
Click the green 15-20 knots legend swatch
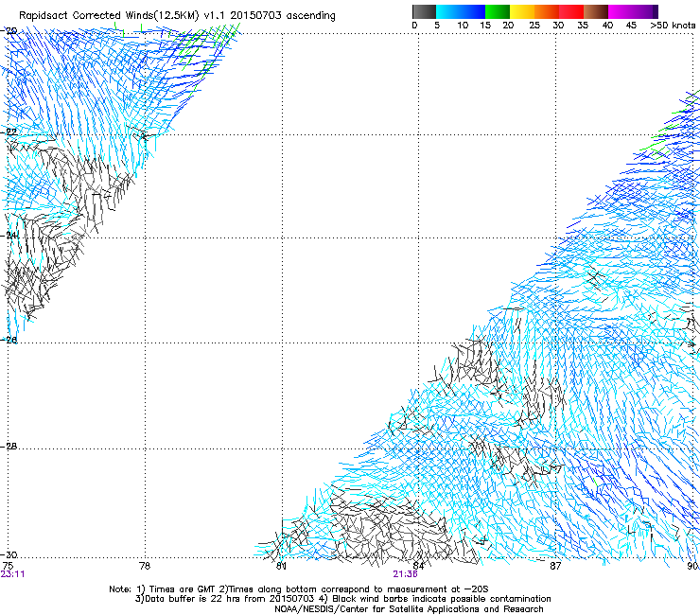pyautogui.click(x=498, y=11)
